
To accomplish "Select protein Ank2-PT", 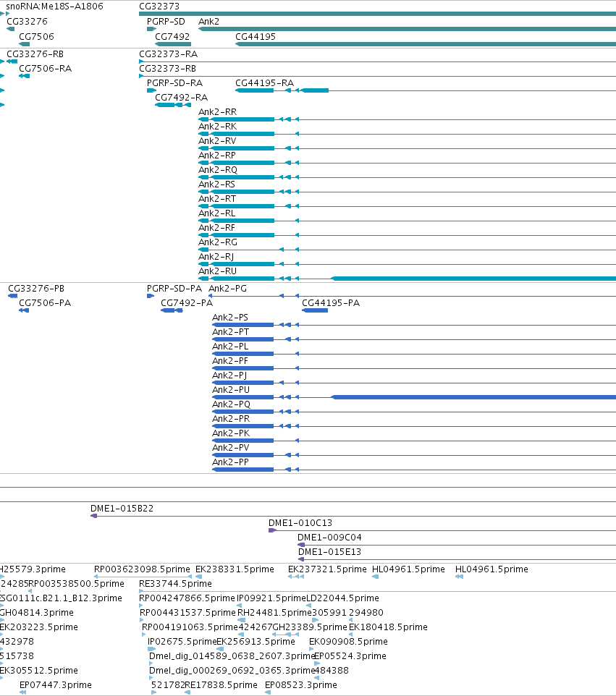I will click(230, 332).
